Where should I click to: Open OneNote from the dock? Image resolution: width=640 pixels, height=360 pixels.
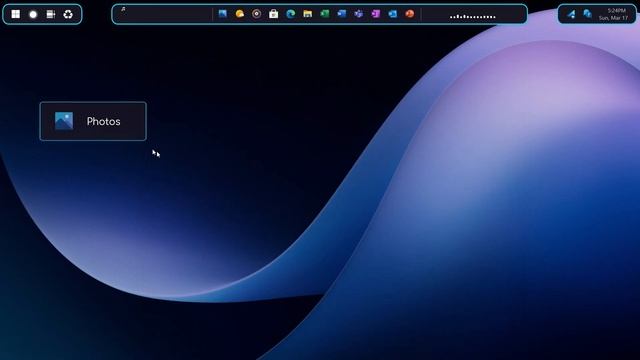376,14
